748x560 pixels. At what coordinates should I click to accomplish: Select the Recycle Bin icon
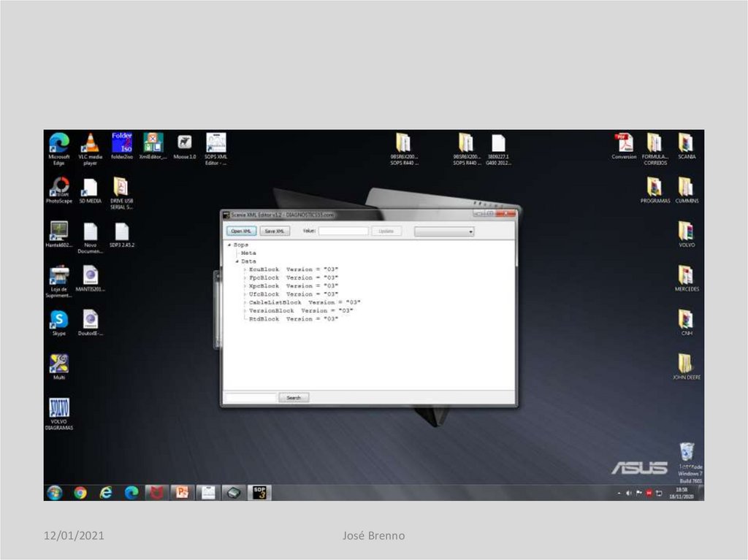(687, 451)
